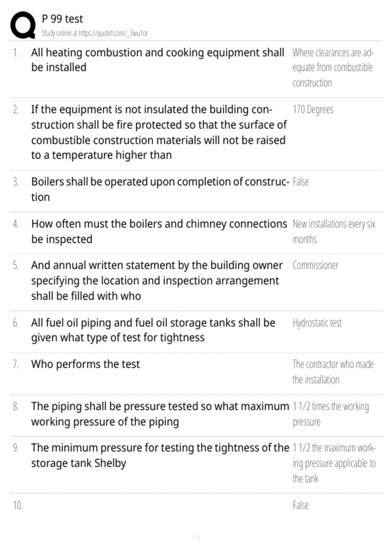Click the Quizlet Q logo icon
Screen dimensions: 392x556
click(x=23, y=25)
